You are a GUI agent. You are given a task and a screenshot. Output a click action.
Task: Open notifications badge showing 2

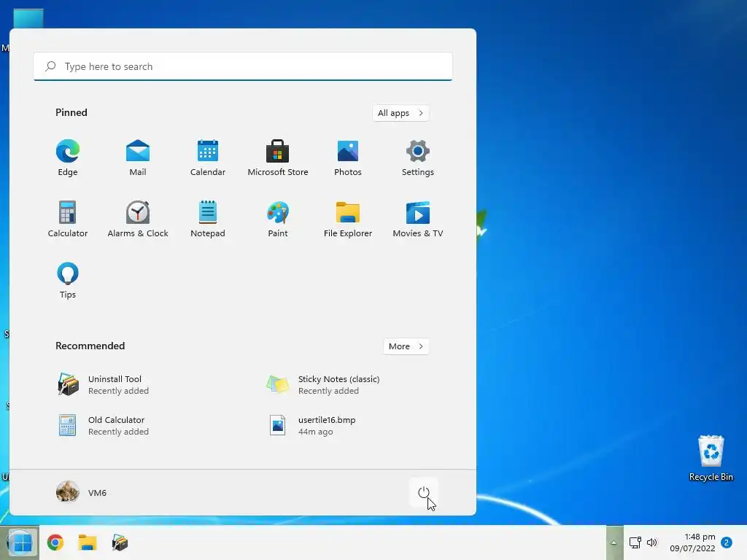click(727, 542)
